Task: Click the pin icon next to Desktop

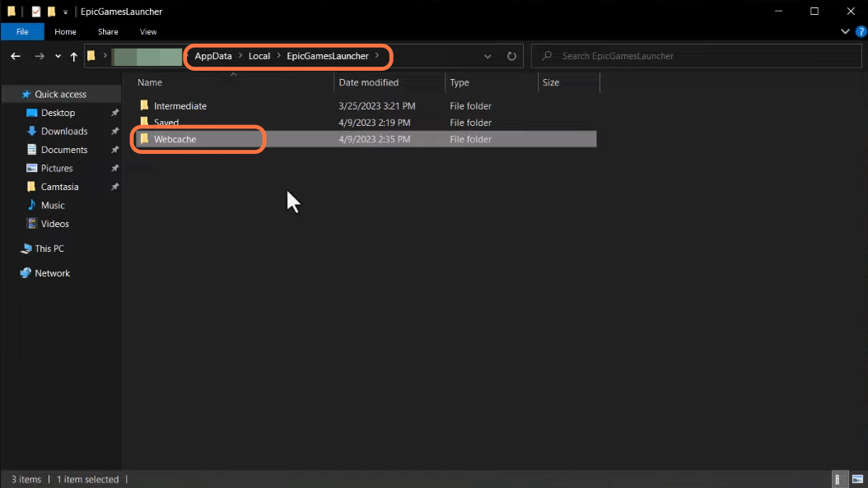Action: (x=114, y=112)
